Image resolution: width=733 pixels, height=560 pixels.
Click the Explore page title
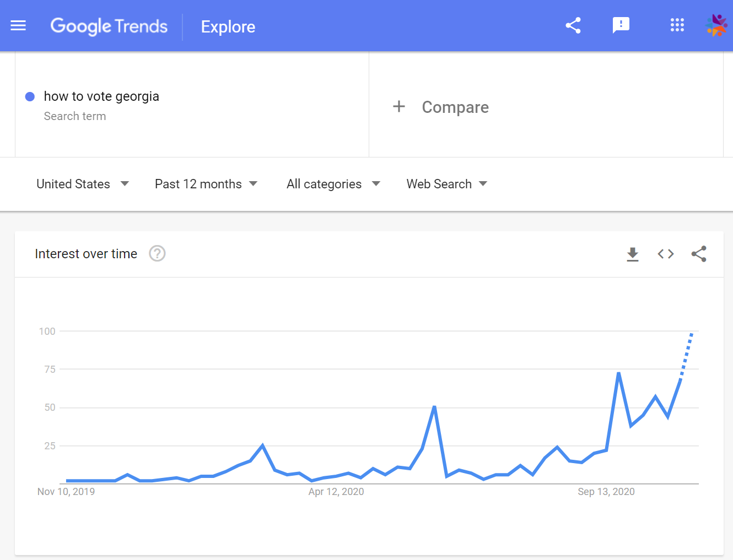pos(228,26)
